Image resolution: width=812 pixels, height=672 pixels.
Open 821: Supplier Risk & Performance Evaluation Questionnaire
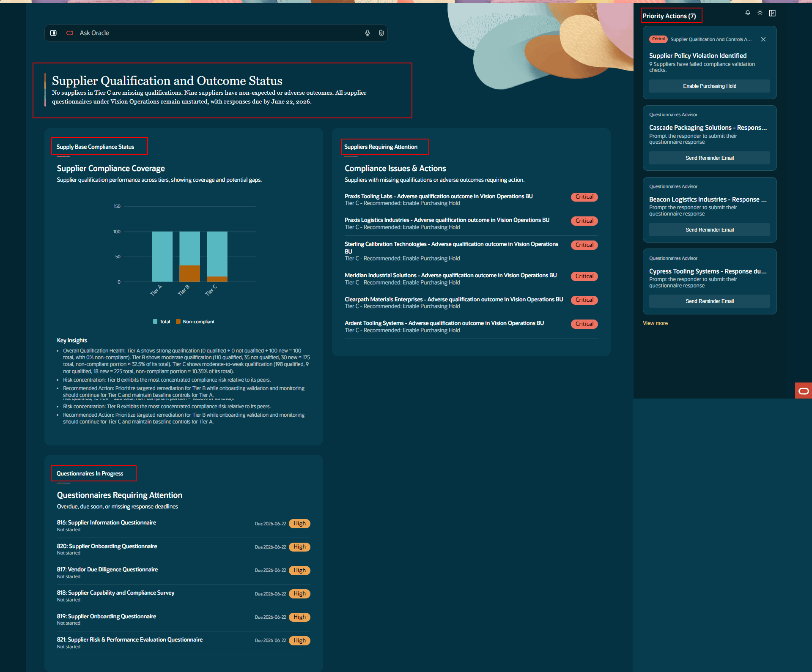coord(184,643)
